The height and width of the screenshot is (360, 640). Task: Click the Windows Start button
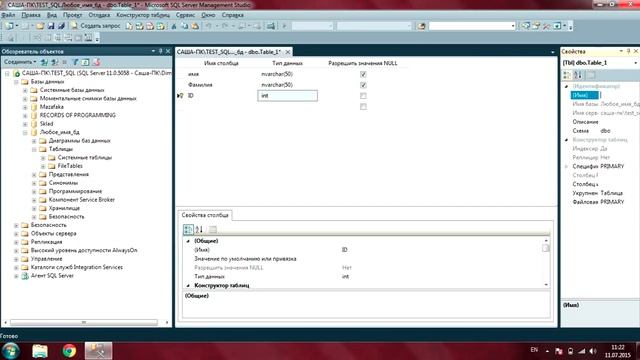coord(11,351)
